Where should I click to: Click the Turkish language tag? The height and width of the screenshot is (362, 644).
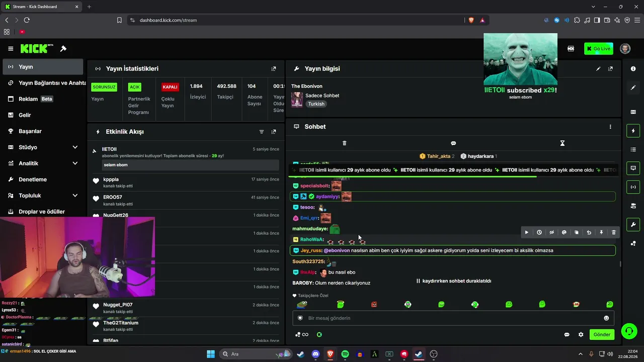point(316,104)
